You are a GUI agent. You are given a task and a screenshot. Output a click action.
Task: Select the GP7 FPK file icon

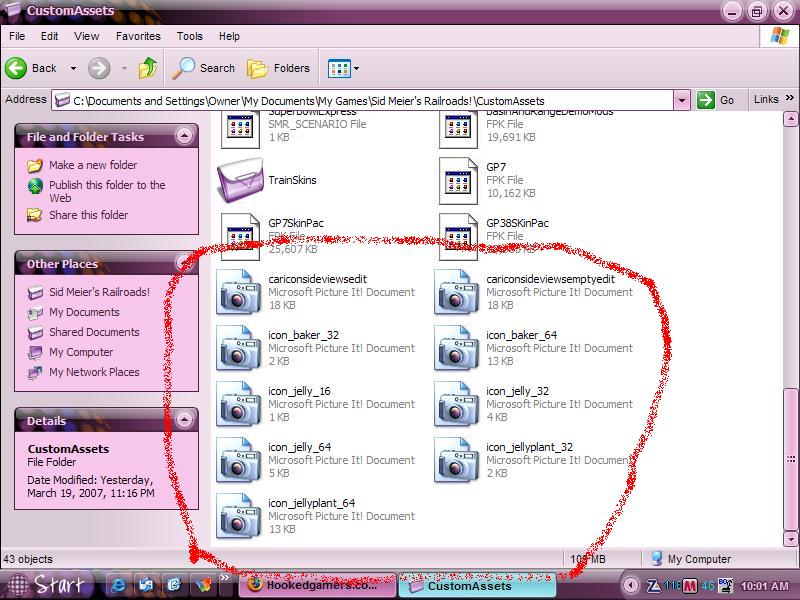tap(458, 181)
